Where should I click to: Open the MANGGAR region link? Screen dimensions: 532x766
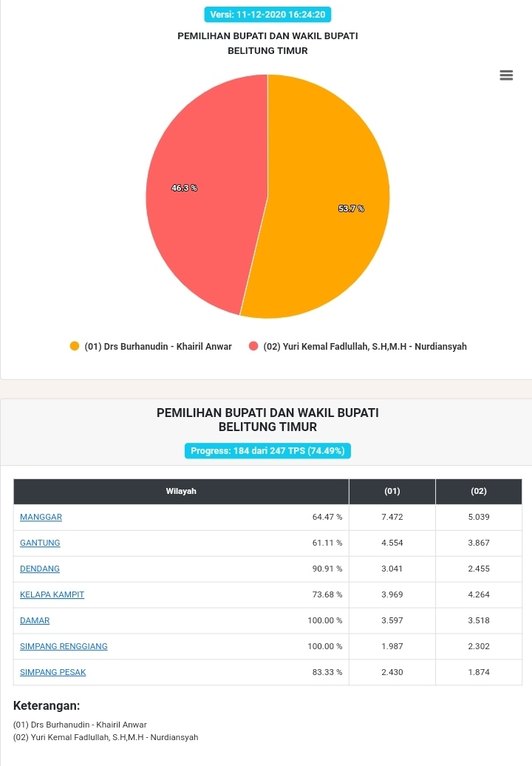[x=41, y=517]
